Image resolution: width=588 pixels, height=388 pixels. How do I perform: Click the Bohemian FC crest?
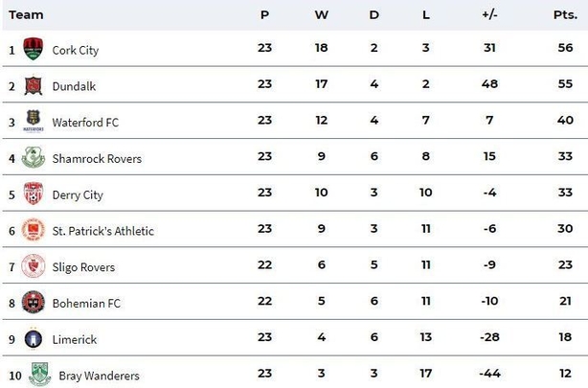click(x=33, y=302)
